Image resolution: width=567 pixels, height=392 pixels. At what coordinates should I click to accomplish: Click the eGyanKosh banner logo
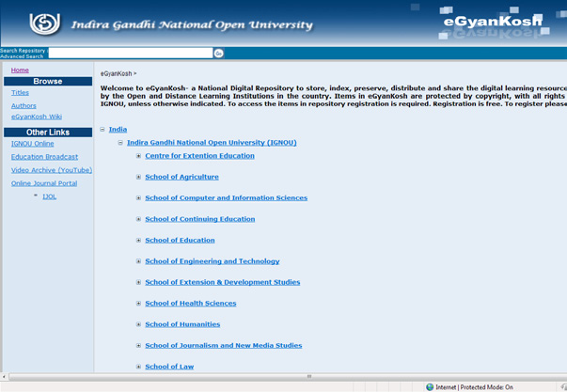point(492,22)
